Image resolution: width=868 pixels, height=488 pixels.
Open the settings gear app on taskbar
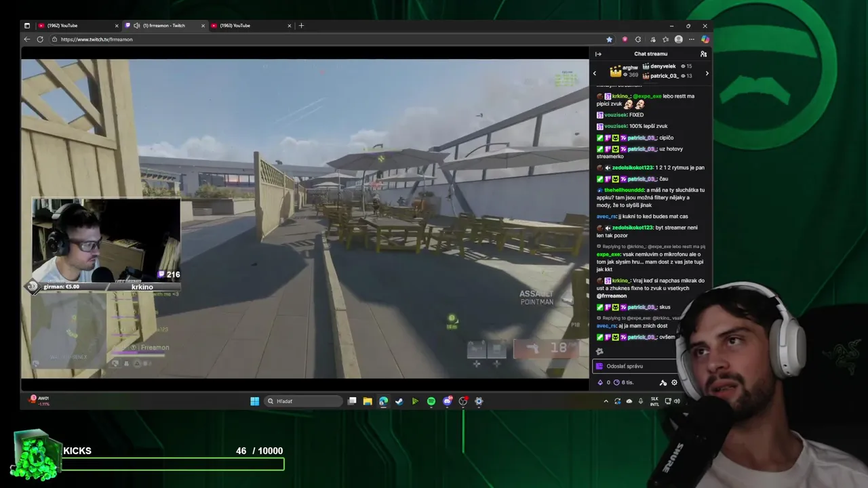(x=479, y=401)
